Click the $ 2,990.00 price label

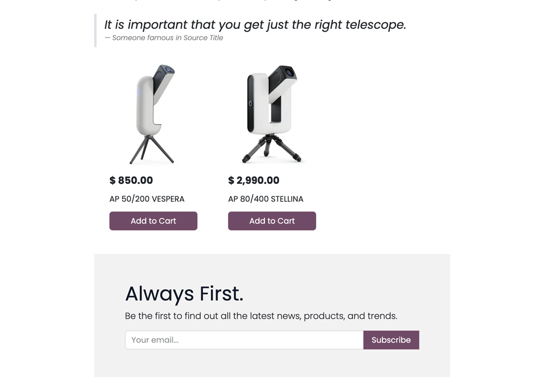point(254,181)
